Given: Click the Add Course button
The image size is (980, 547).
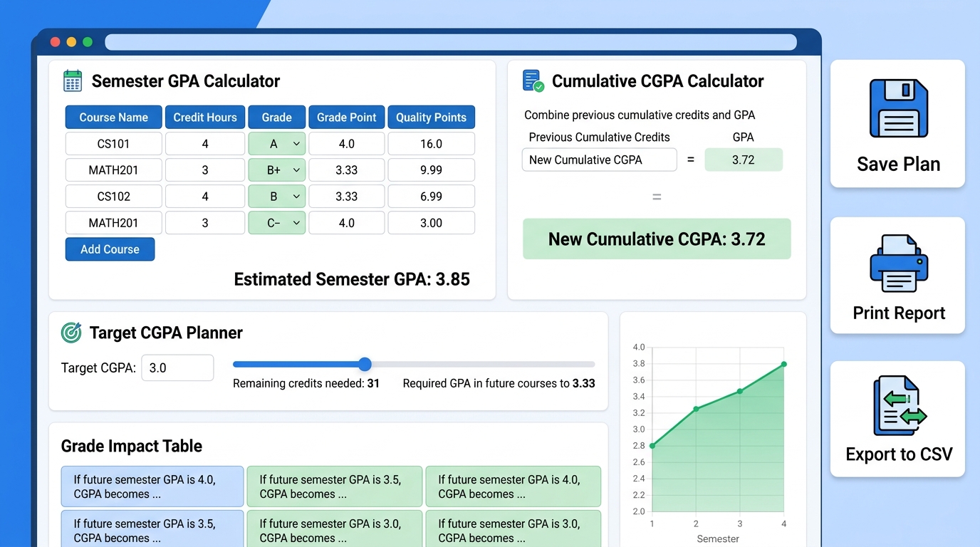Looking at the screenshot, I should pos(110,249).
